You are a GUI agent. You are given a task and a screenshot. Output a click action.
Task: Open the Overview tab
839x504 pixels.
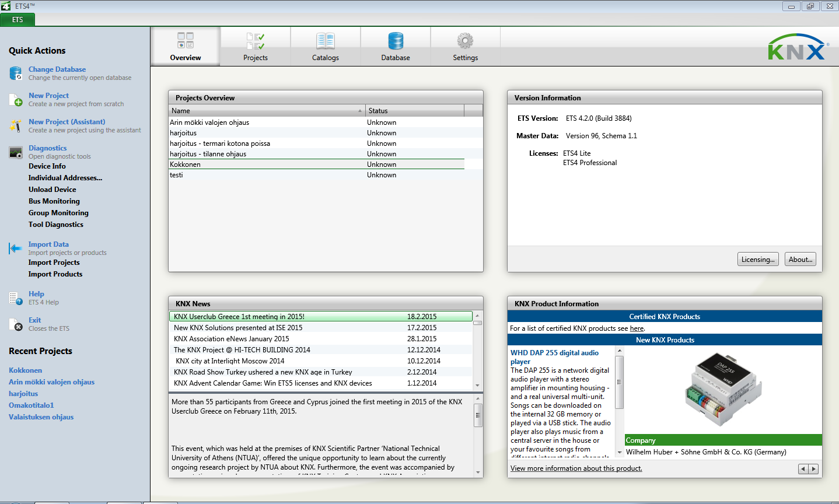pos(186,46)
